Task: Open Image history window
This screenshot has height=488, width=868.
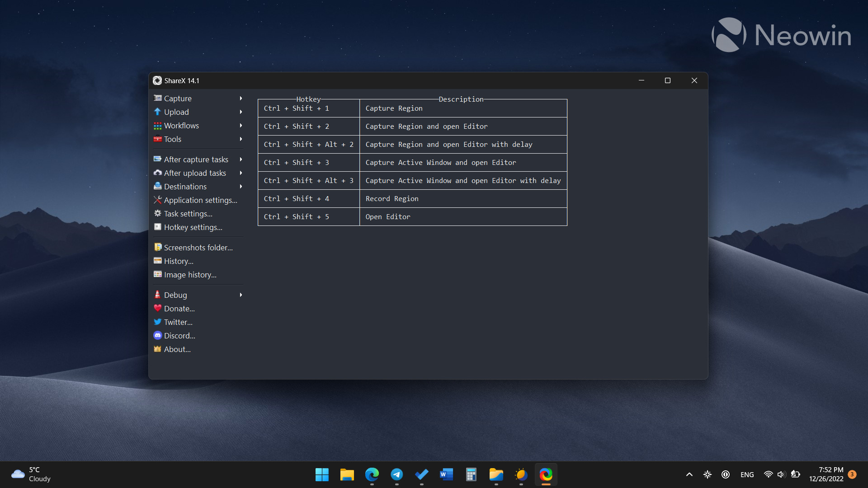Action: pyautogui.click(x=198, y=275)
